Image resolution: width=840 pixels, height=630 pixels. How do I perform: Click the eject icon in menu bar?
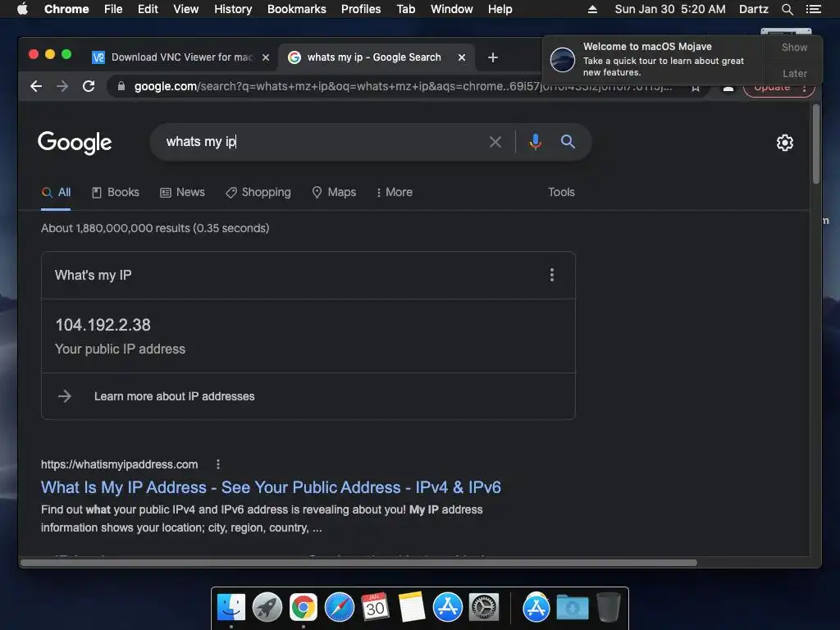click(592, 9)
